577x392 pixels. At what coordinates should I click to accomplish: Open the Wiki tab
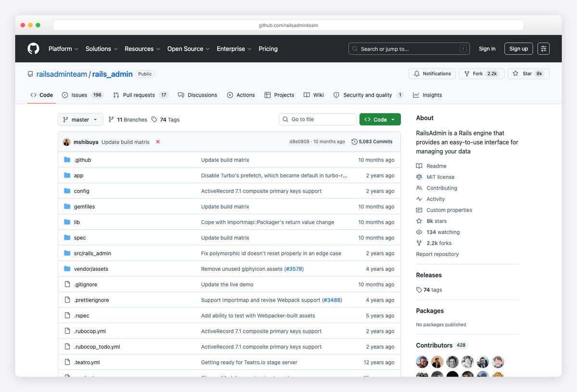tap(314, 95)
